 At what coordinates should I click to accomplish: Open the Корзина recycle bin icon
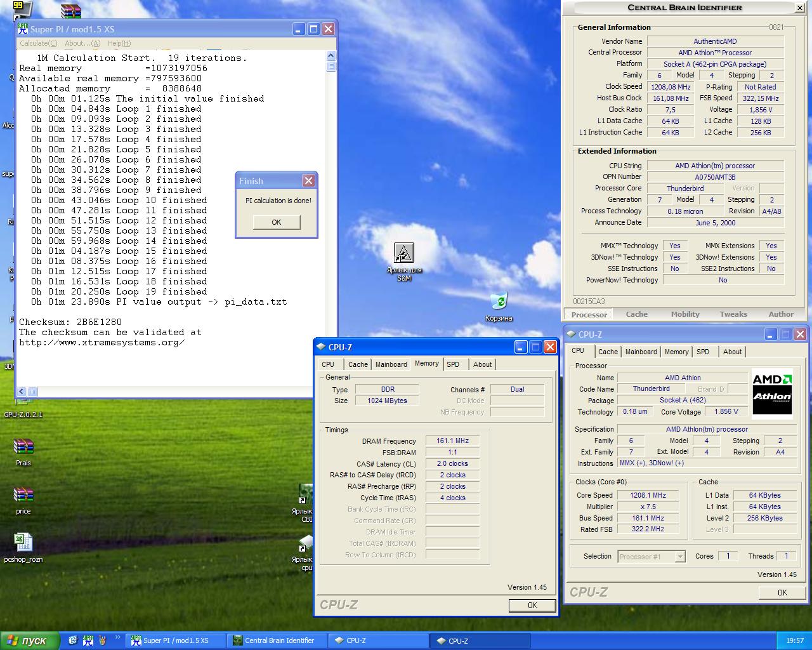[x=499, y=302]
